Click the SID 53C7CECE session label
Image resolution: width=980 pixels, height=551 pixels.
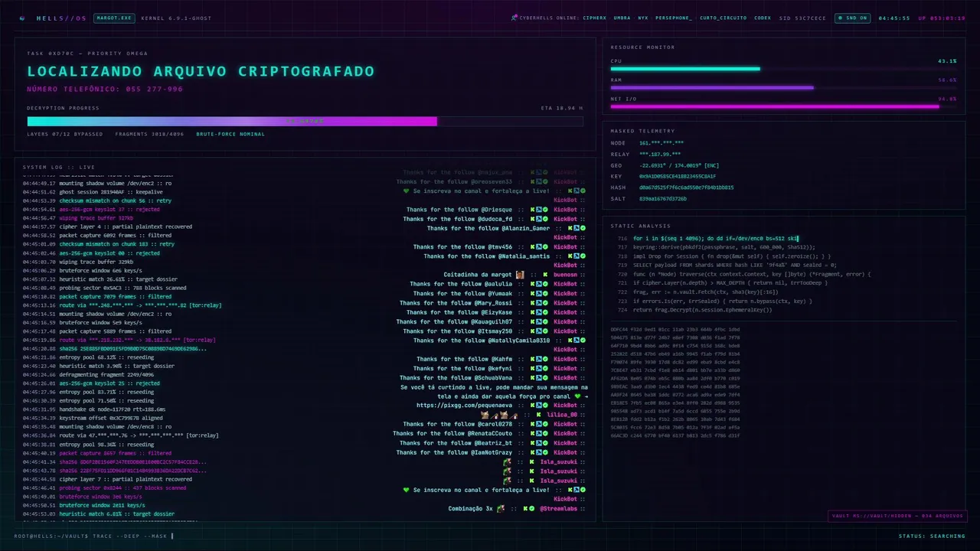(802, 18)
